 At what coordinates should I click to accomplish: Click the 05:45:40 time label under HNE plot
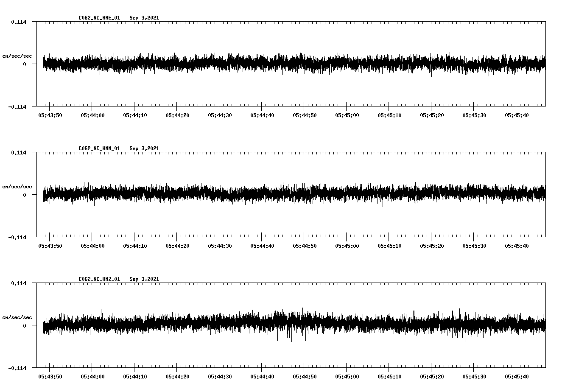click(x=517, y=115)
